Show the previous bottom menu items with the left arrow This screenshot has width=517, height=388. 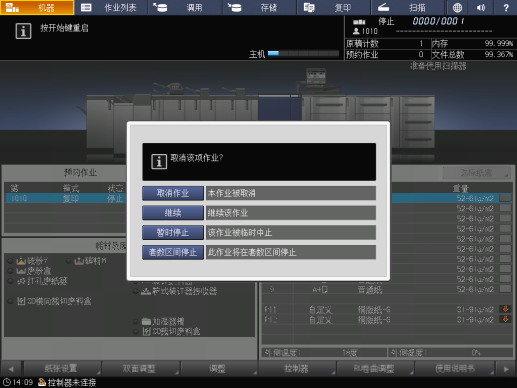11,369
